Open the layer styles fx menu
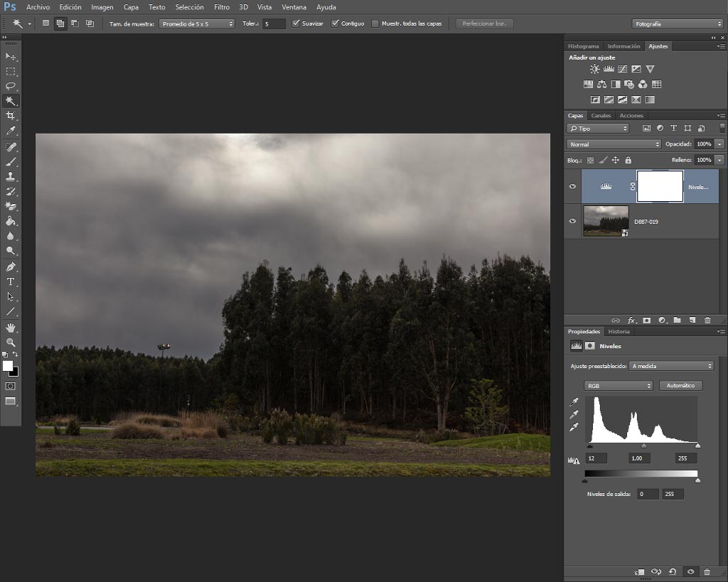This screenshot has width=728, height=582. click(631, 320)
